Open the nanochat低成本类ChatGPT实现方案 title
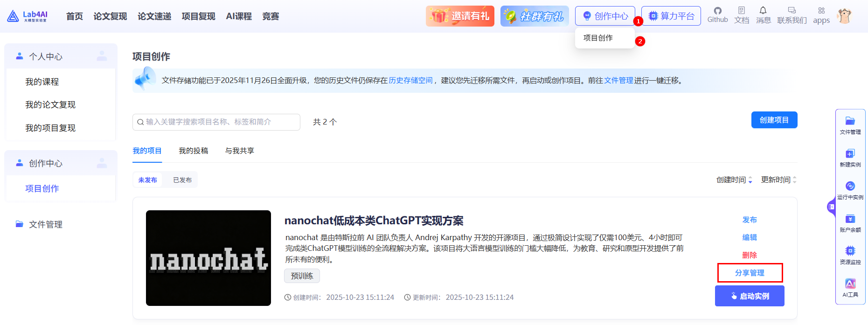This screenshot has width=868, height=325. point(374,221)
